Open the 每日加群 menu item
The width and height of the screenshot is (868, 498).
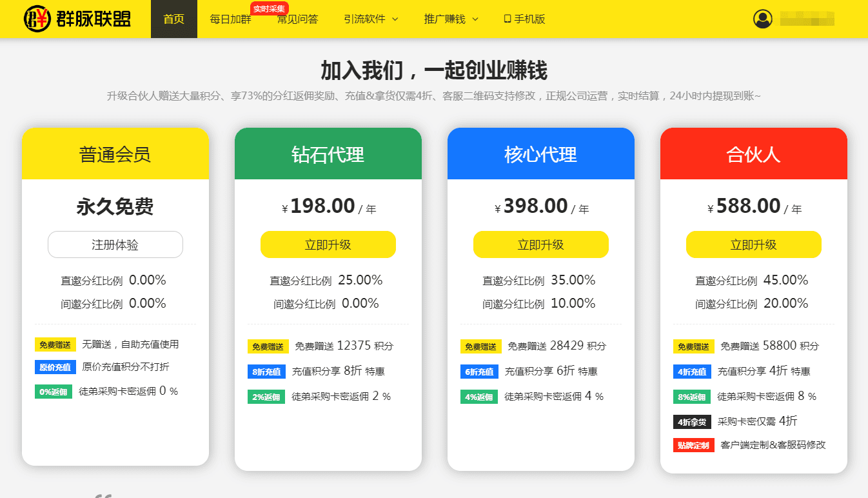pos(230,19)
